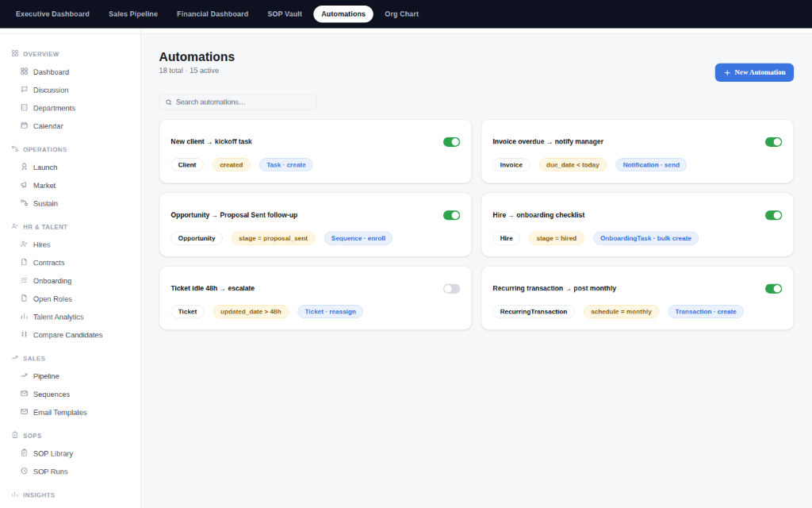Go to Financial Dashboard tab
Image resolution: width=812 pixels, height=508 pixels.
click(213, 14)
